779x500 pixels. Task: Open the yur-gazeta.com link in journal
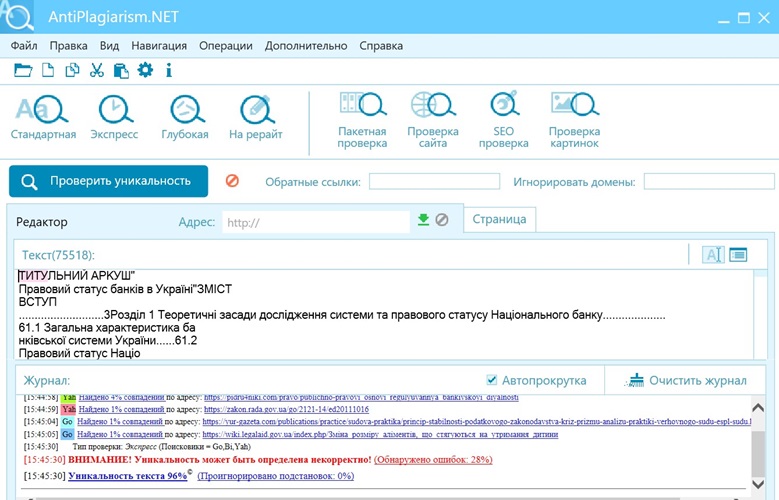(x=476, y=421)
